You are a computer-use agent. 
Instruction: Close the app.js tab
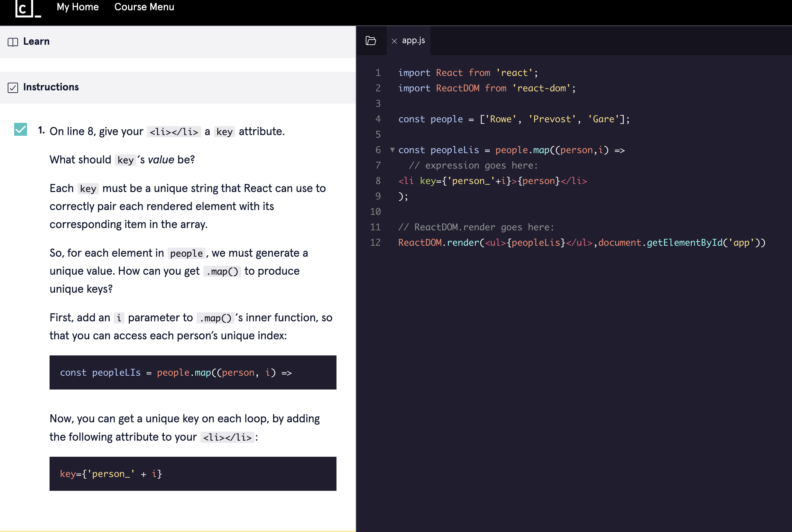[395, 41]
